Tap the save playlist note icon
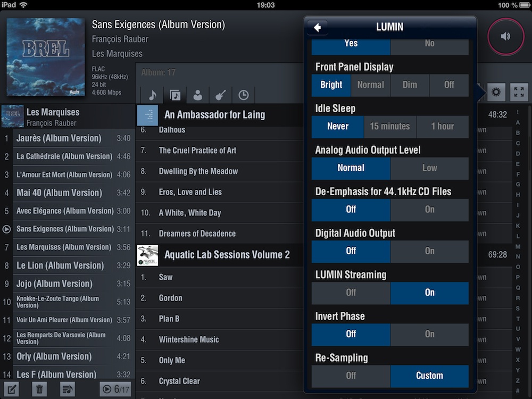This screenshot has width=532, height=399. 67,389
